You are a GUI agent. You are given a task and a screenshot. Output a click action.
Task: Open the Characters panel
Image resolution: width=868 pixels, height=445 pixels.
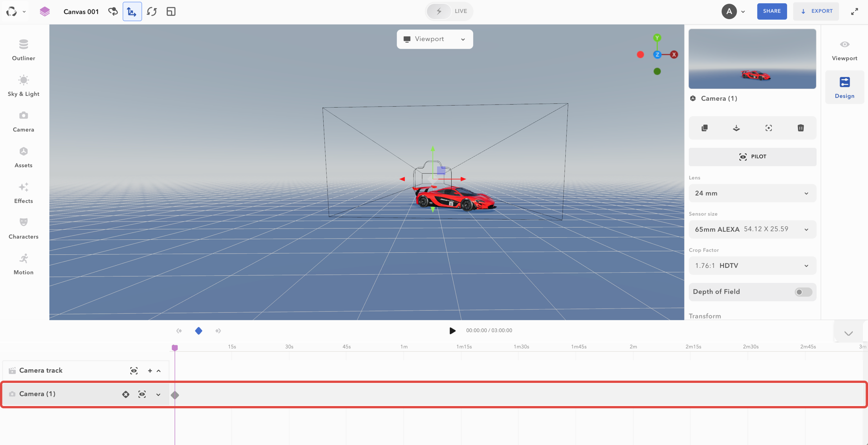click(x=23, y=227)
